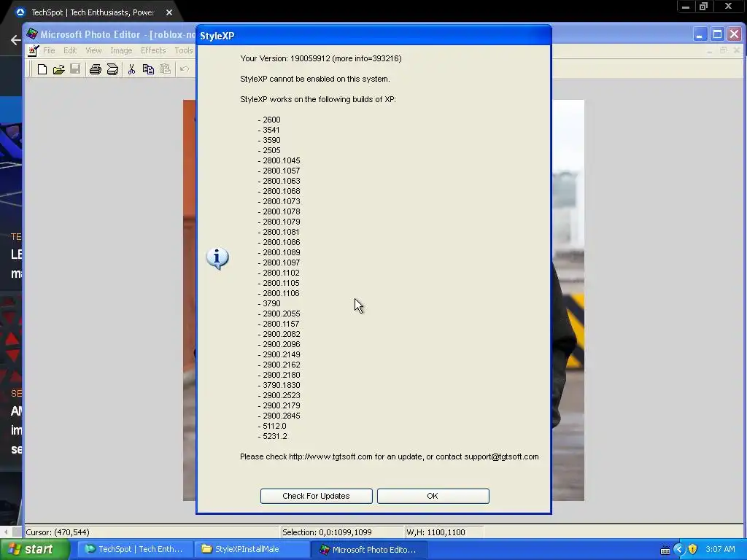Image resolution: width=747 pixels, height=560 pixels.
Task: Click the New document icon in Photo Editor
Action: click(x=42, y=69)
